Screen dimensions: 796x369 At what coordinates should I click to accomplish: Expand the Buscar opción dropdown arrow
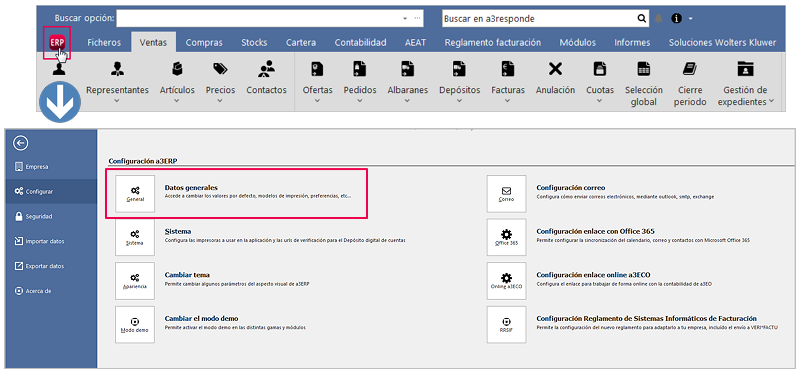[x=405, y=18]
